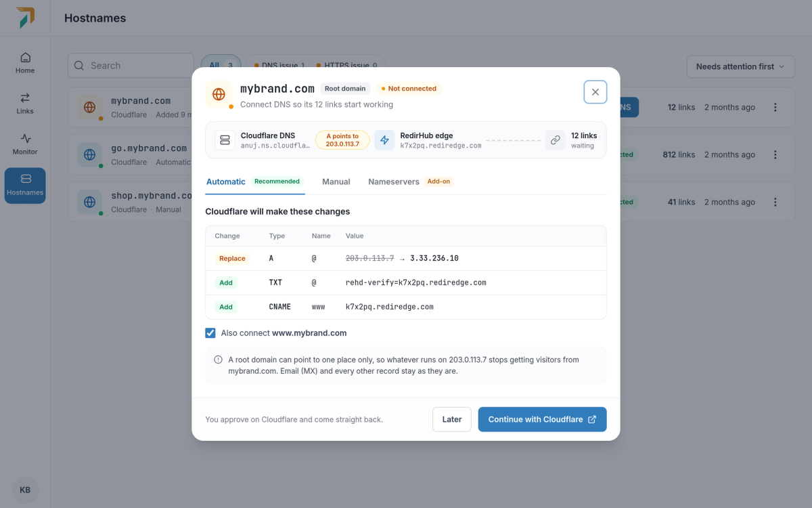Click the struck-through 203.0.113.7 value

tap(370, 259)
